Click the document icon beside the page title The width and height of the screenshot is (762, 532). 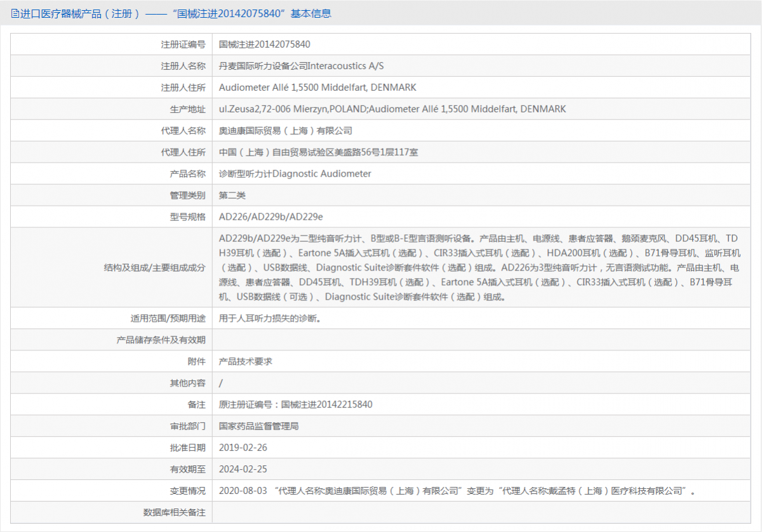15,13
